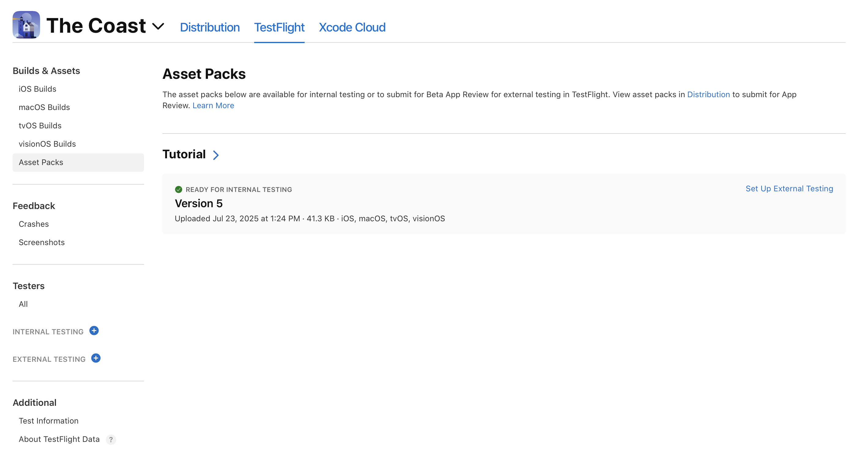
Task: Go to macOS Builds
Action: click(x=44, y=107)
